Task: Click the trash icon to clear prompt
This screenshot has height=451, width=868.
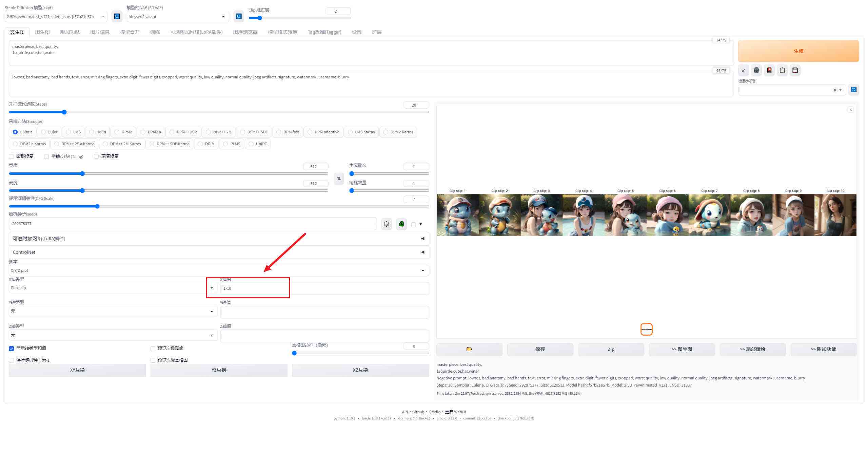Action: pos(756,70)
